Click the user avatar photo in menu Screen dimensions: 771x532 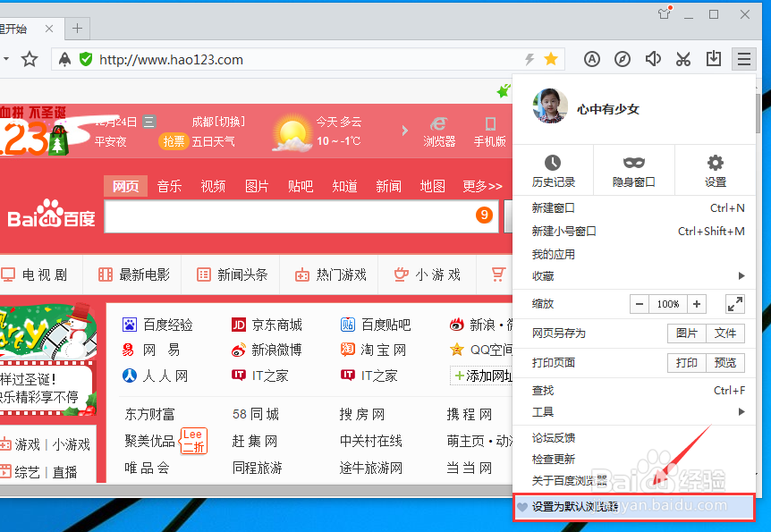click(550, 106)
